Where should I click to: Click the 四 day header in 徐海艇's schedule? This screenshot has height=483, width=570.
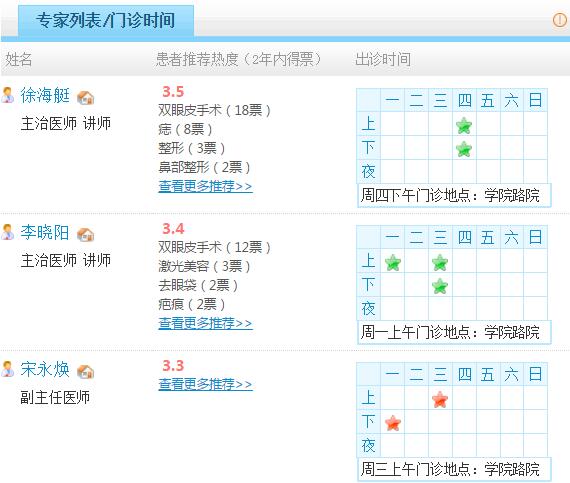pyautogui.click(x=464, y=100)
